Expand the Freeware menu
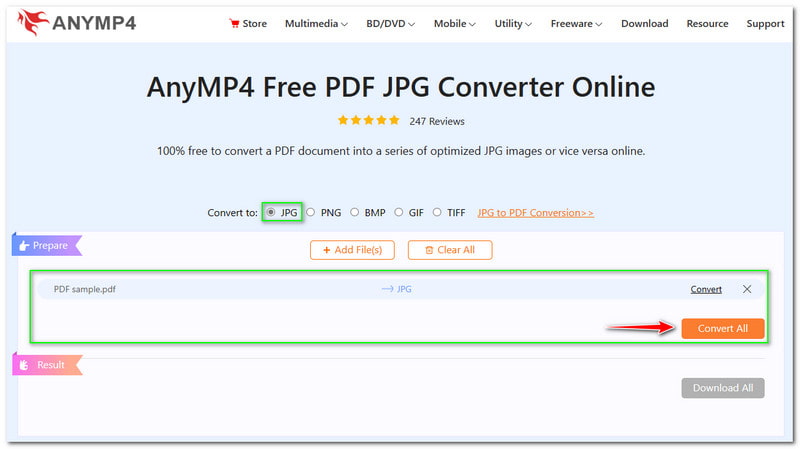The width and height of the screenshot is (800, 449). [576, 23]
